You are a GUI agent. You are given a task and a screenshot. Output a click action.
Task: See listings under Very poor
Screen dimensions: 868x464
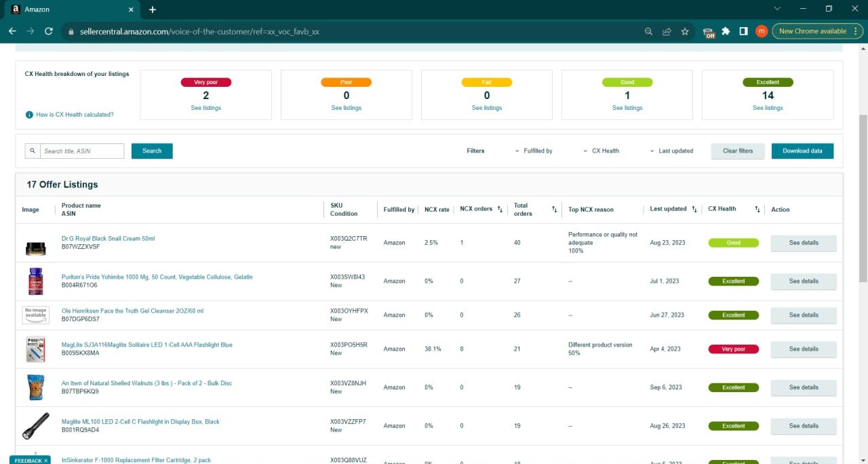click(205, 108)
